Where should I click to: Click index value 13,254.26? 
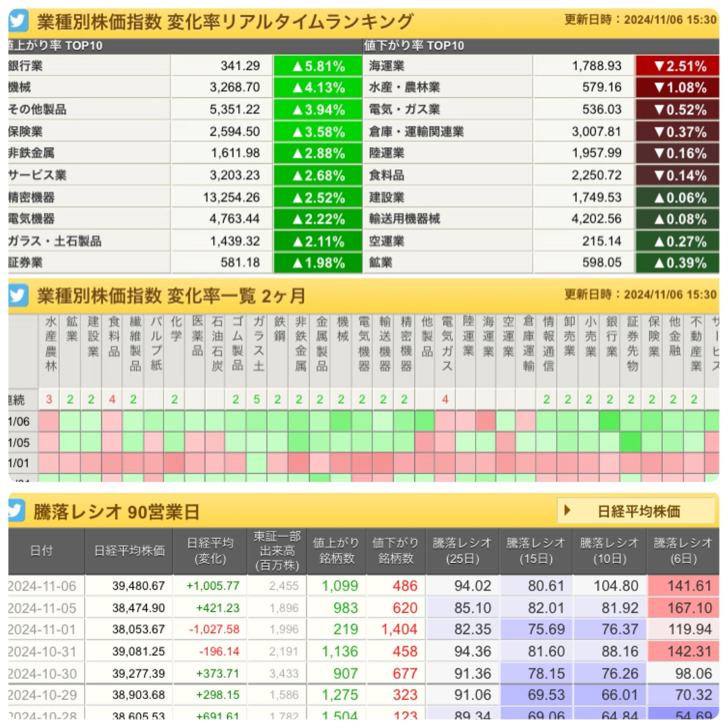point(232,197)
